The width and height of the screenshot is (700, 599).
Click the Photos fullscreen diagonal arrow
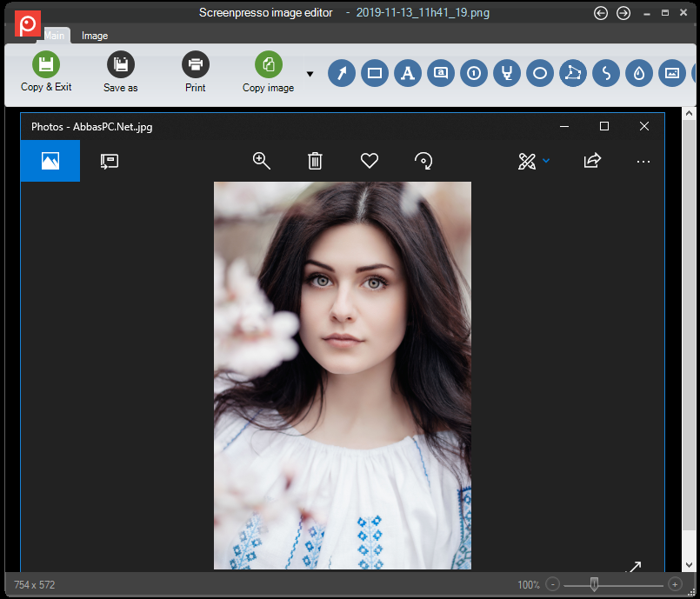(634, 567)
